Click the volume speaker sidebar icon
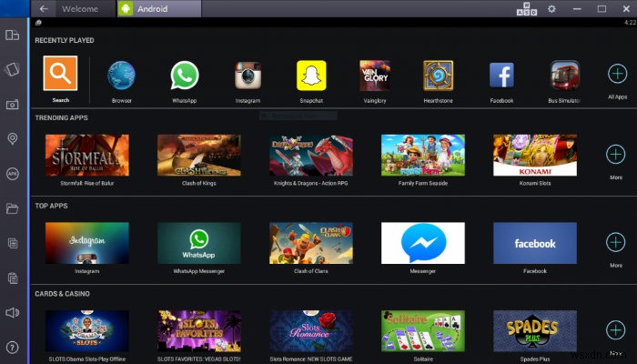Screen dimensions: 637x364 pyautogui.click(x=12, y=312)
